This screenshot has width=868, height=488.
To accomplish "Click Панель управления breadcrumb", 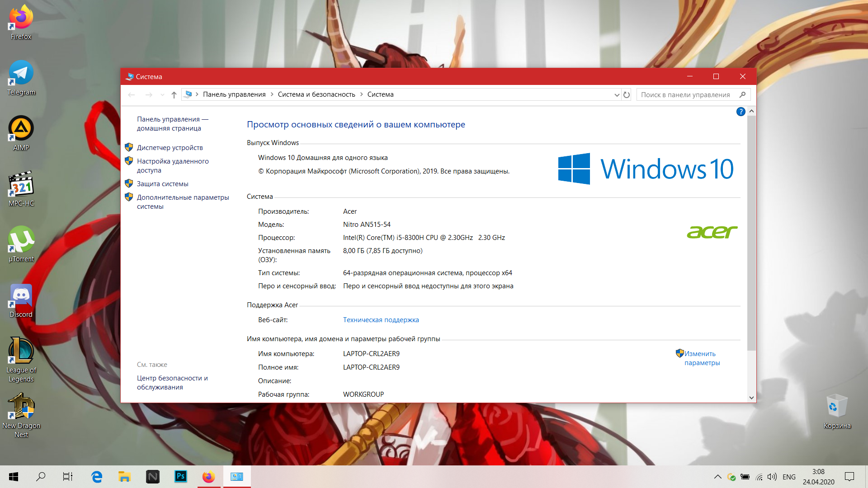I will 234,94.
